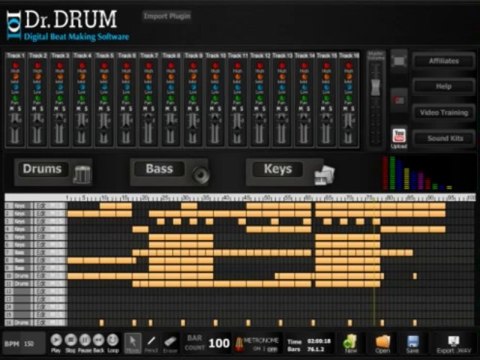Screen dimensions: 480x360
Task: Turn the metronome ON
Action: [x=256, y=349]
